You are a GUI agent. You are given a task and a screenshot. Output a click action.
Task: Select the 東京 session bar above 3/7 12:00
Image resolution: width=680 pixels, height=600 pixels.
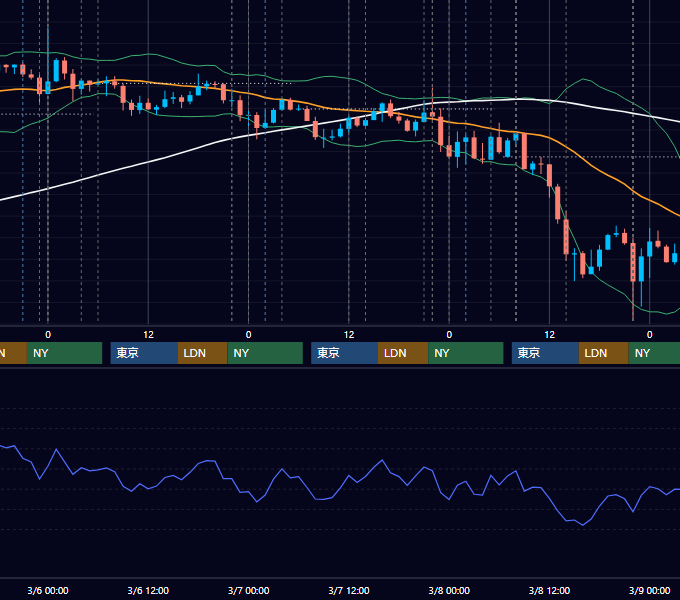[x=344, y=353]
